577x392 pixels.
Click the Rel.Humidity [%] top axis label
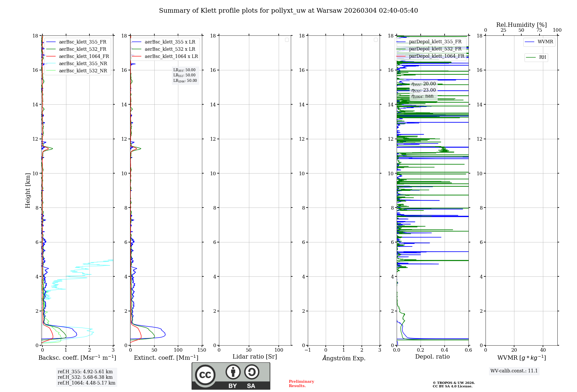521,25
